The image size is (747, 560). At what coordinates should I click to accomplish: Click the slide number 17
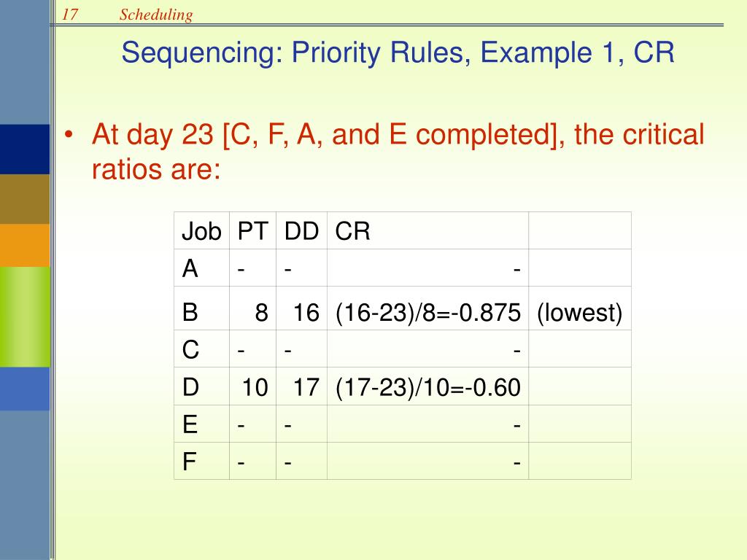point(69,15)
